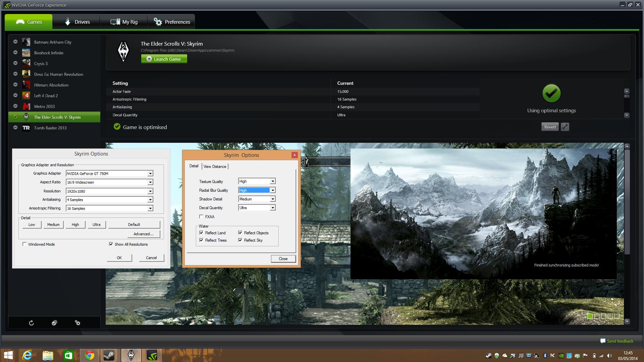Open Skyrim launcher taskbar icon
Image resolution: width=644 pixels, height=362 pixels.
coord(131,355)
